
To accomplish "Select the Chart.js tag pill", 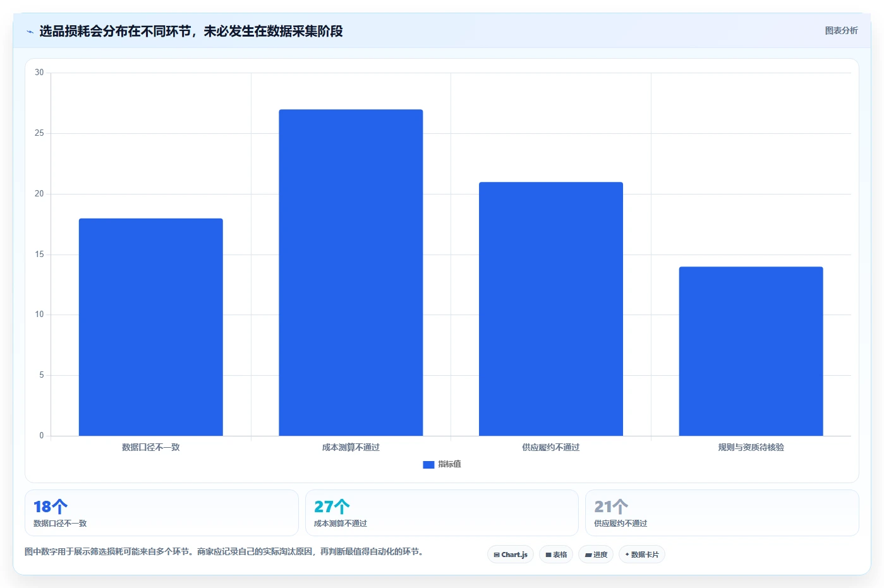I will (x=511, y=555).
